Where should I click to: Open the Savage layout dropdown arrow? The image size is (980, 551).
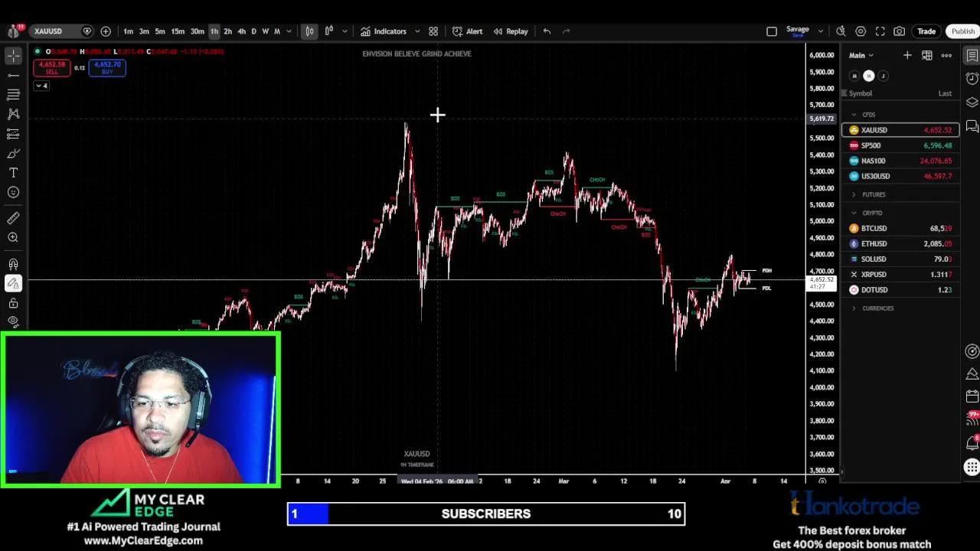tap(821, 31)
